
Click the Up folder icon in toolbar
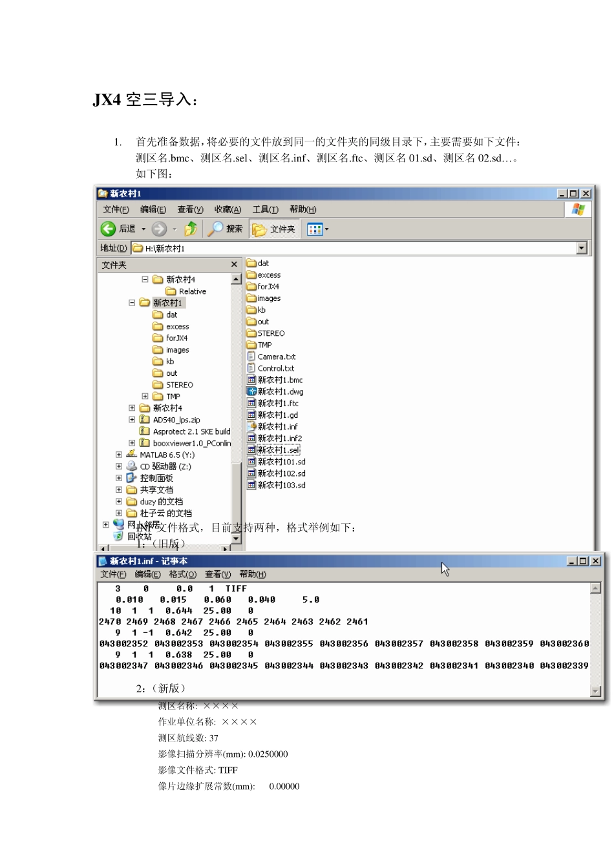[191, 229]
